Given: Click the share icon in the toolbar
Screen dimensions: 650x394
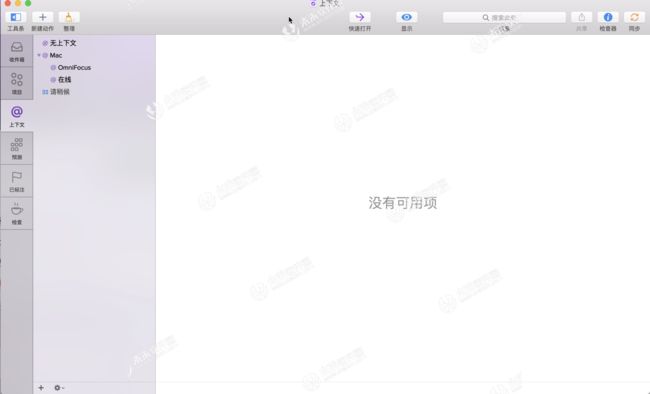Looking at the screenshot, I should 581,17.
